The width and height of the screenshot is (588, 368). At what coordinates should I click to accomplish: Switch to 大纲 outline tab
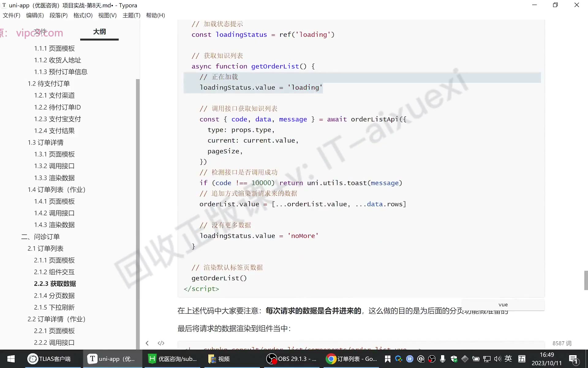click(100, 32)
